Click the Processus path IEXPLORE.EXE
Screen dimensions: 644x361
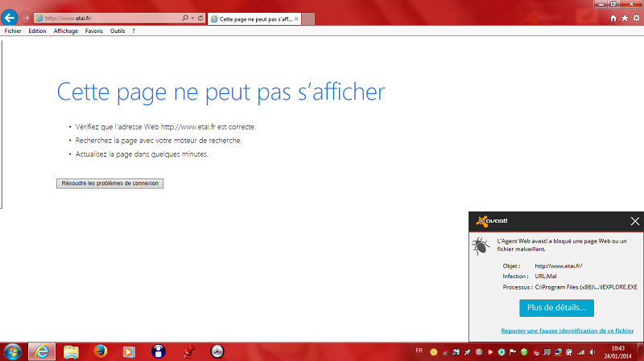(x=586, y=287)
